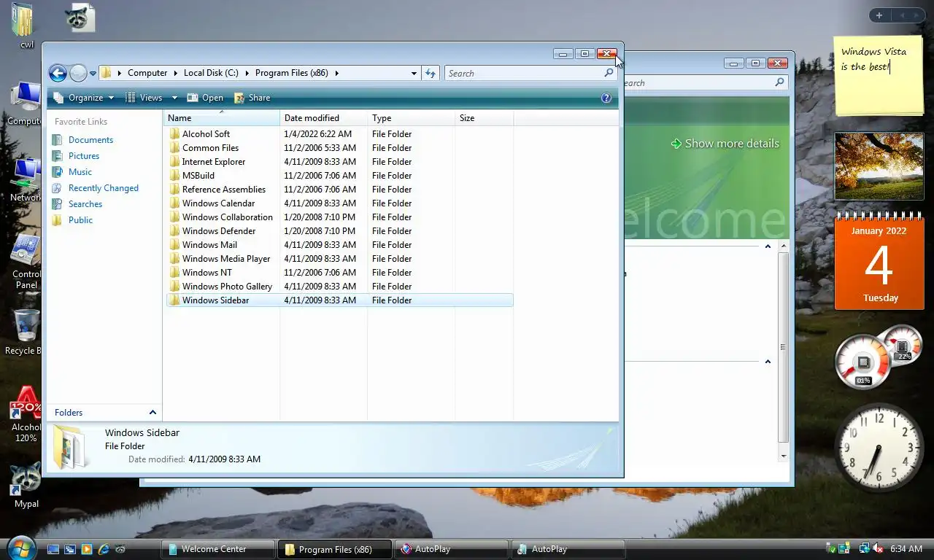The image size is (934, 560).
Task: Select the Alcohol Soft folder icon
Action: click(174, 134)
